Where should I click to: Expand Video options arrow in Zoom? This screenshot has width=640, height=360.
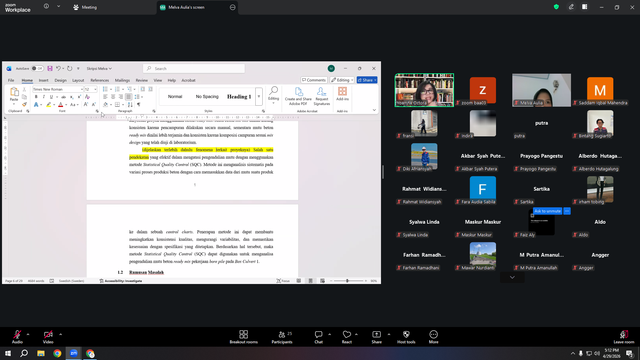click(x=60, y=335)
